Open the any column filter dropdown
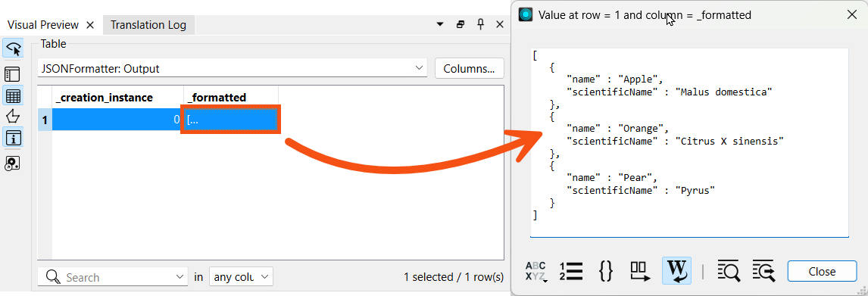The width and height of the screenshot is (868, 296). coord(241,276)
